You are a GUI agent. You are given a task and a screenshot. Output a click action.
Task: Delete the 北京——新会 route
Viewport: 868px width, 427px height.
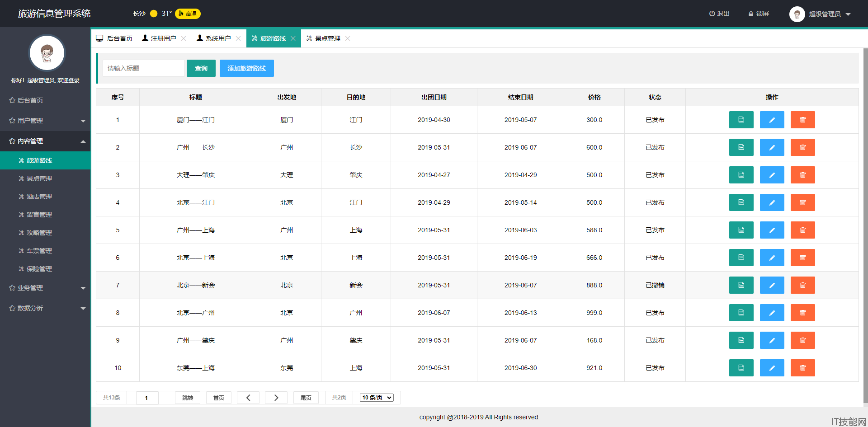tap(802, 285)
